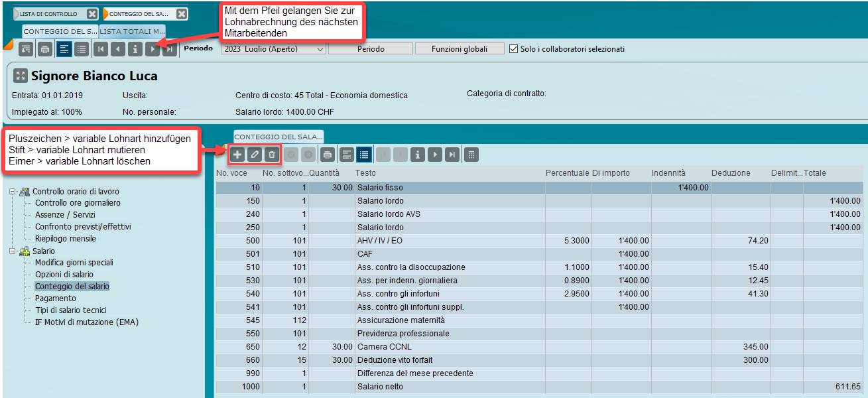Click the printer icon in salary table toolbar
This screenshot has width=868, height=398.
[x=327, y=155]
